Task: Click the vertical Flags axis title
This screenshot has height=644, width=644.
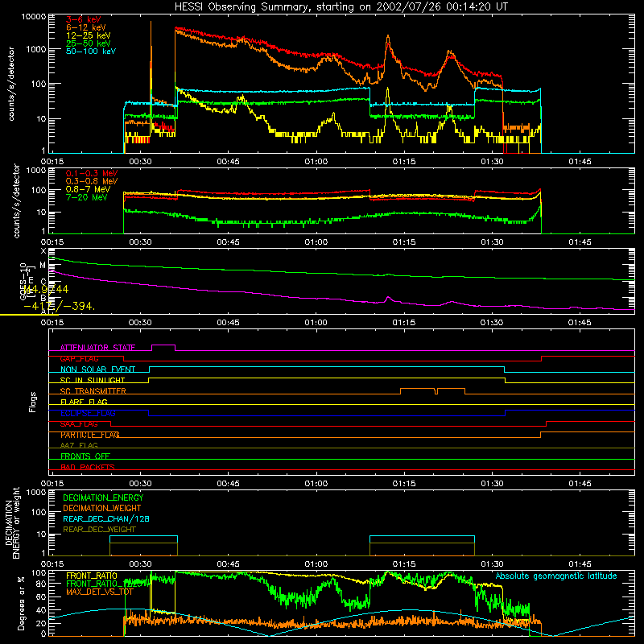Action: pos(32,402)
